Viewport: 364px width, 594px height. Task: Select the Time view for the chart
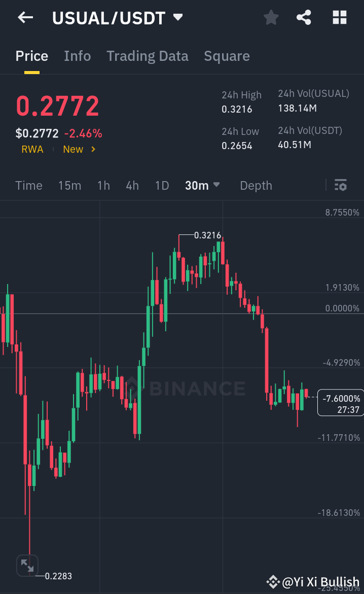coord(28,185)
